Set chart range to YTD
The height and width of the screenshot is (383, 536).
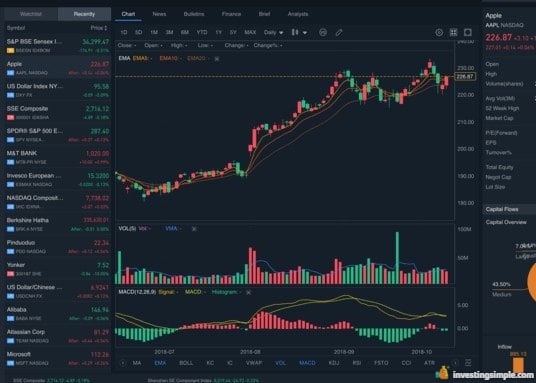(x=202, y=32)
